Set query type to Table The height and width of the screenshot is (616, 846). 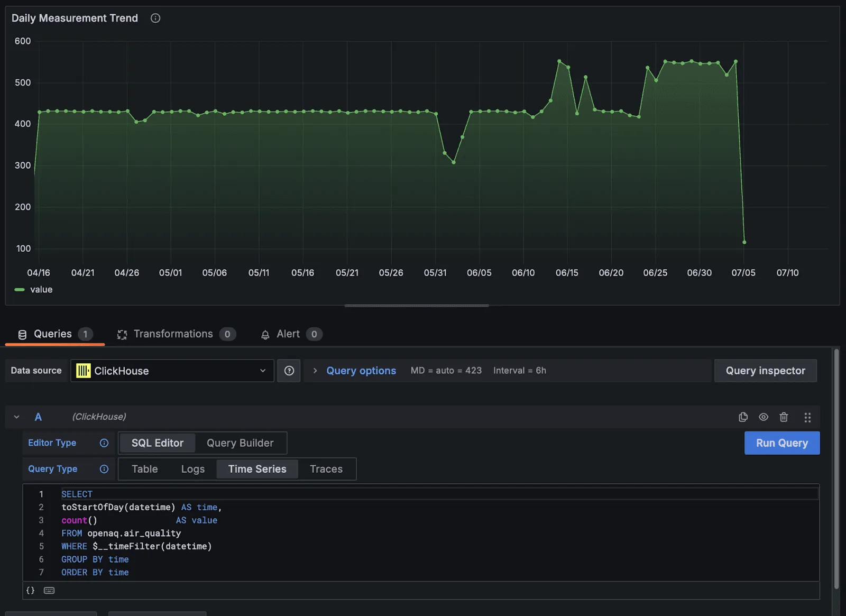(x=144, y=469)
